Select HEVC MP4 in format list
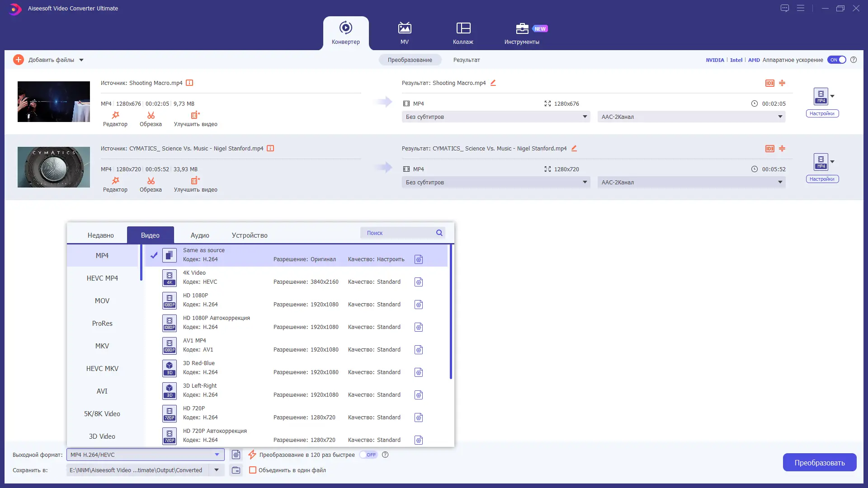 point(102,278)
